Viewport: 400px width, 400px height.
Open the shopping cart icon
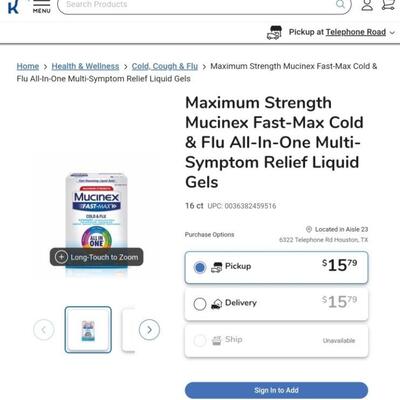point(388,5)
